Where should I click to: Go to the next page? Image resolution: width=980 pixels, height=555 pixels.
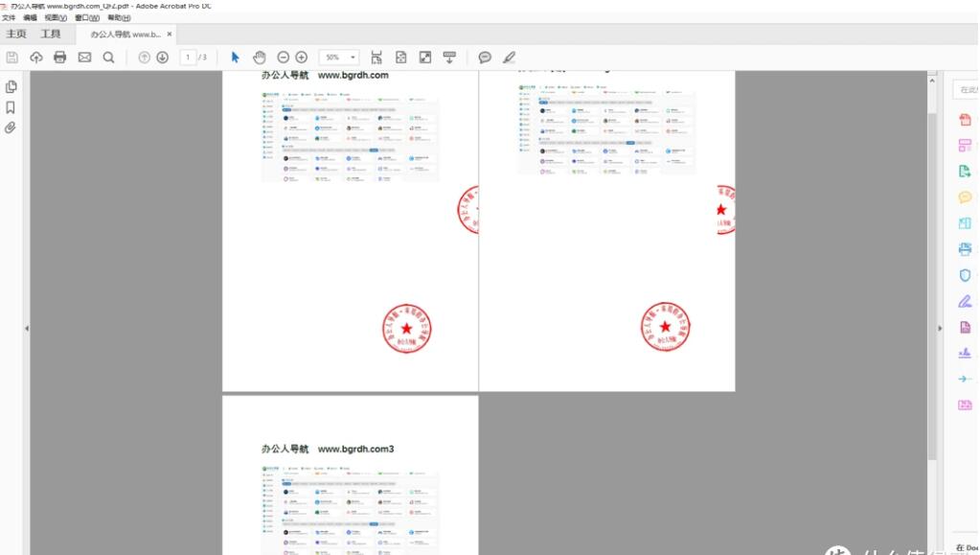(163, 57)
